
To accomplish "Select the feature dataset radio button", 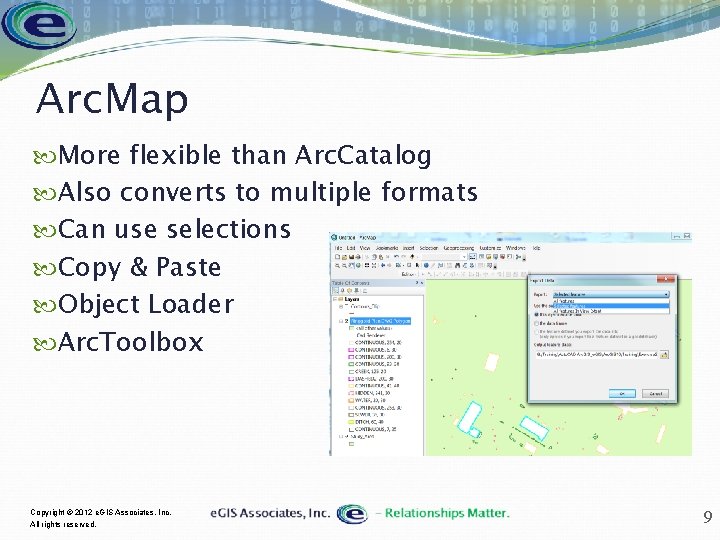I will [536, 332].
